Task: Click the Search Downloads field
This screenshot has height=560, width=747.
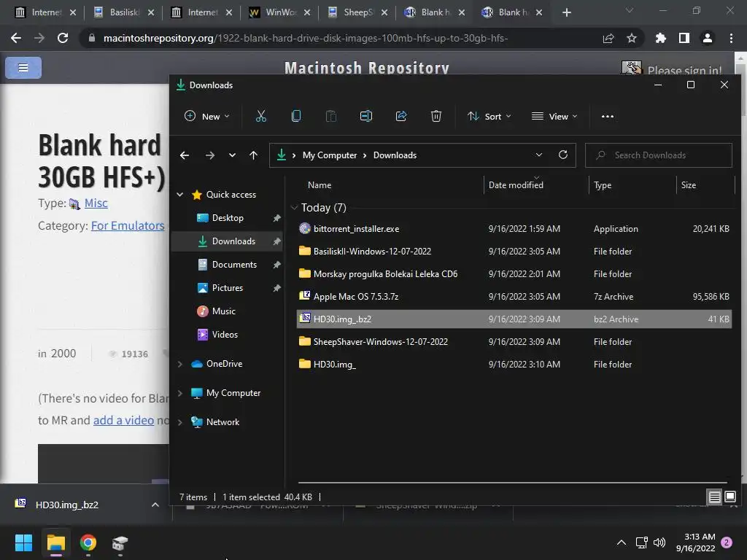Action: click(x=659, y=155)
